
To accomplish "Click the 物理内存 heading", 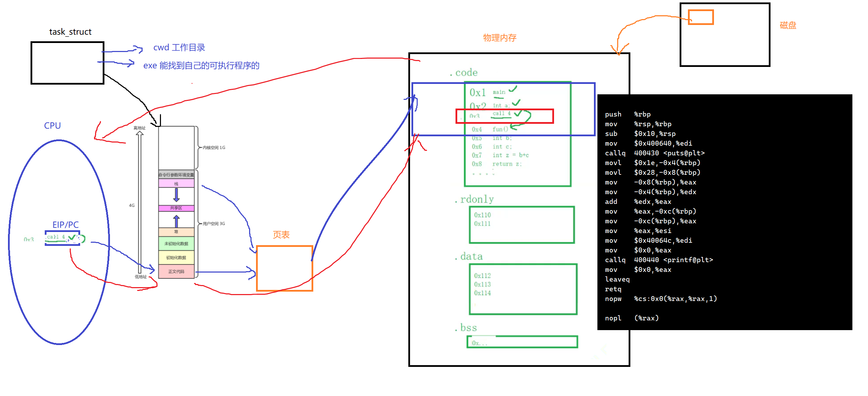I will pyautogui.click(x=500, y=38).
